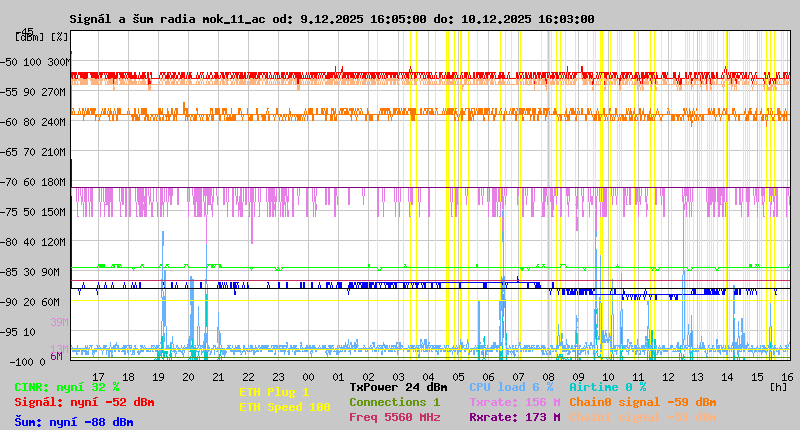Screen dimensions: 800x430
Task: Click the Airtime 0 % legend entry
Action: (x=607, y=387)
